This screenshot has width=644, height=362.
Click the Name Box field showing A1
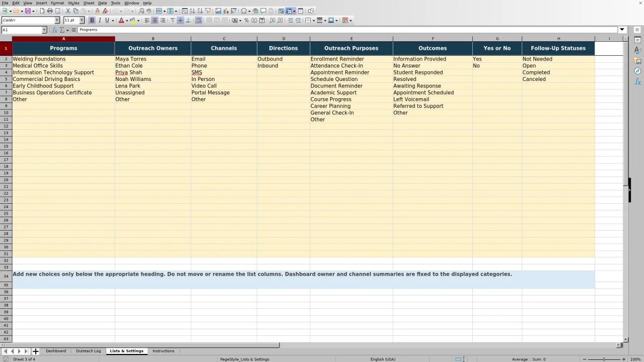(x=21, y=30)
